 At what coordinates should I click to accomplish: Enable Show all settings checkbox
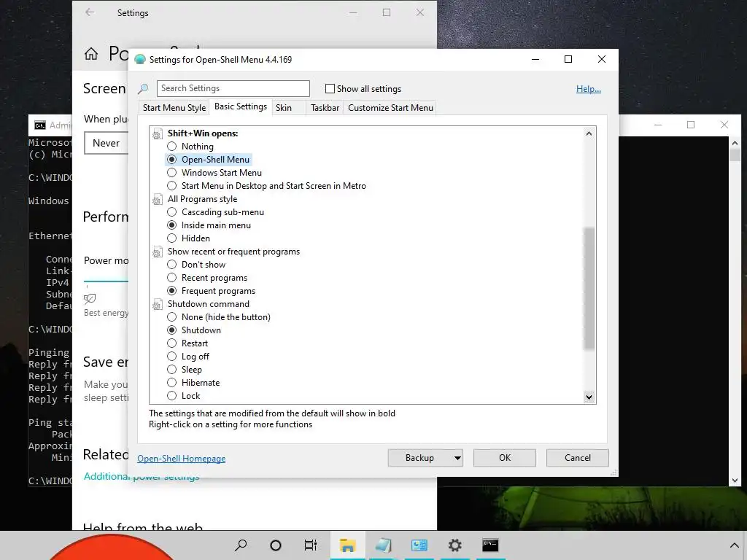[330, 88]
